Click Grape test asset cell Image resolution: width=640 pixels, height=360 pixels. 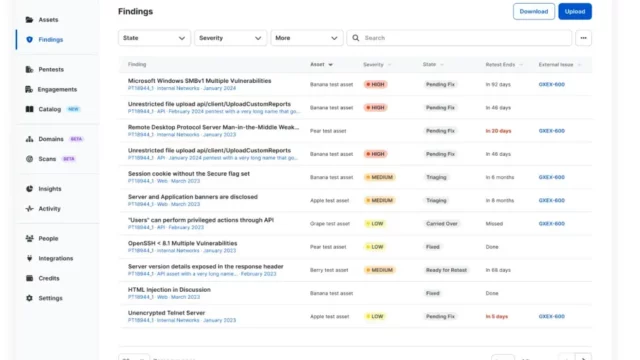pyautogui.click(x=330, y=224)
